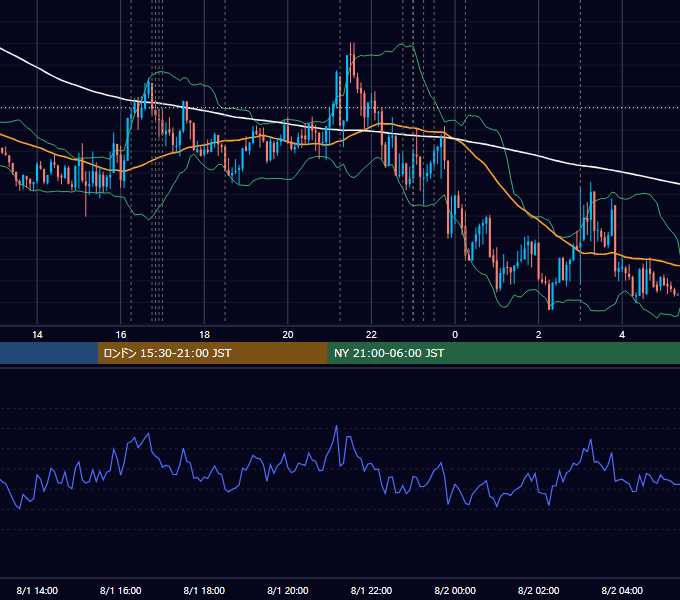Click the ロンドン 15:30-21:00 JST session bar

(x=212, y=353)
